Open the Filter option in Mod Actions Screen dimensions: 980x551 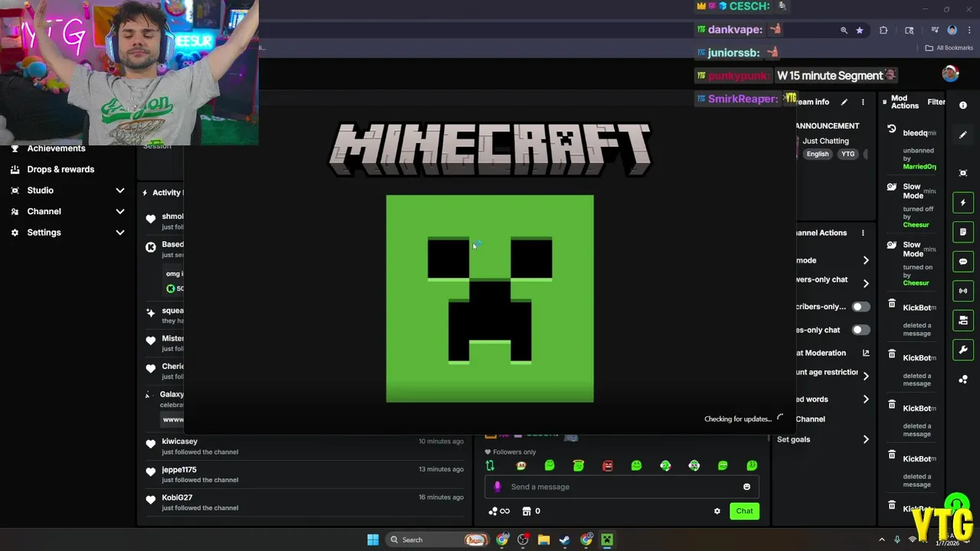[x=936, y=102]
